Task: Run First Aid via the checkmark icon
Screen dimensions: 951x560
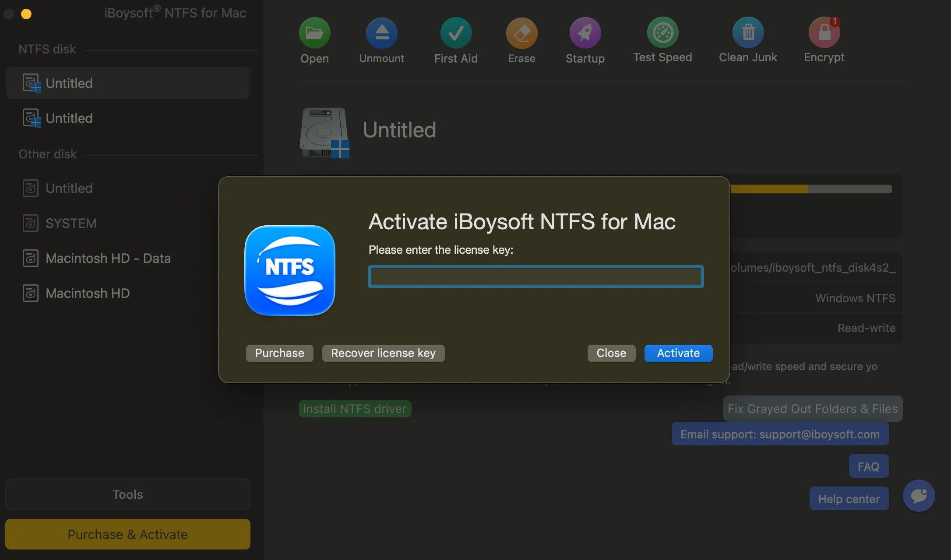Action: [x=456, y=33]
